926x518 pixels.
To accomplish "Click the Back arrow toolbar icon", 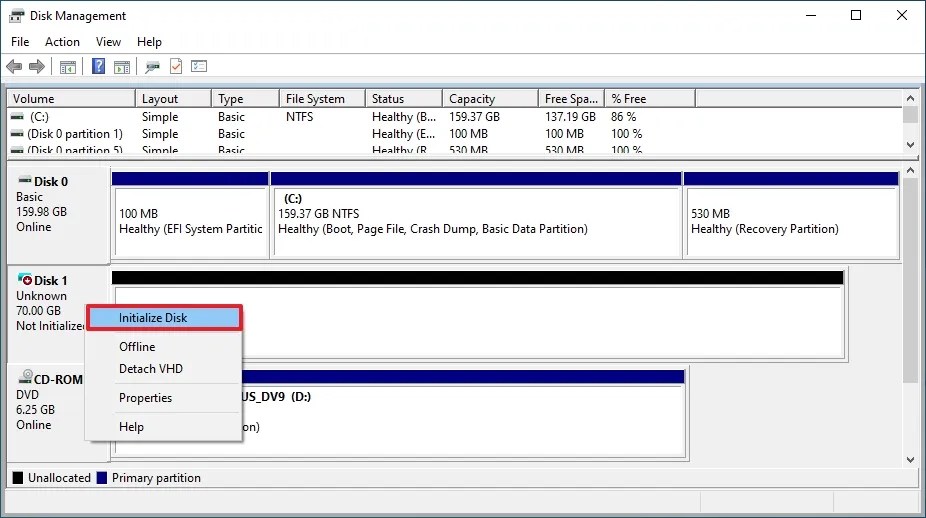I will [14, 66].
